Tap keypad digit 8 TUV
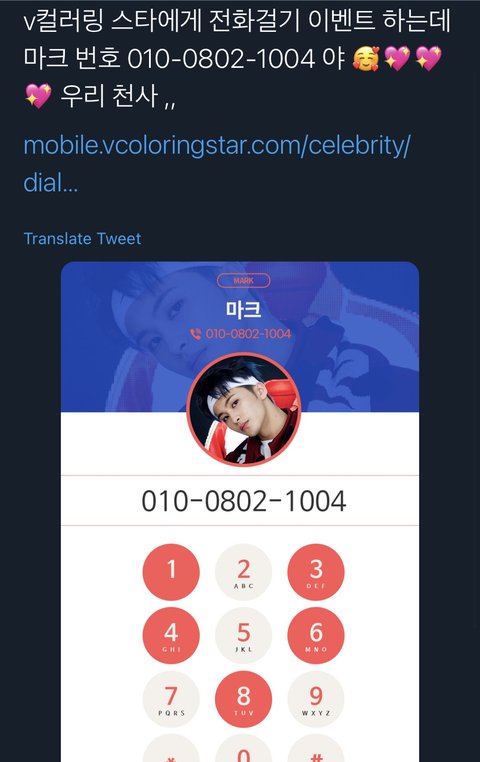 click(243, 699)
